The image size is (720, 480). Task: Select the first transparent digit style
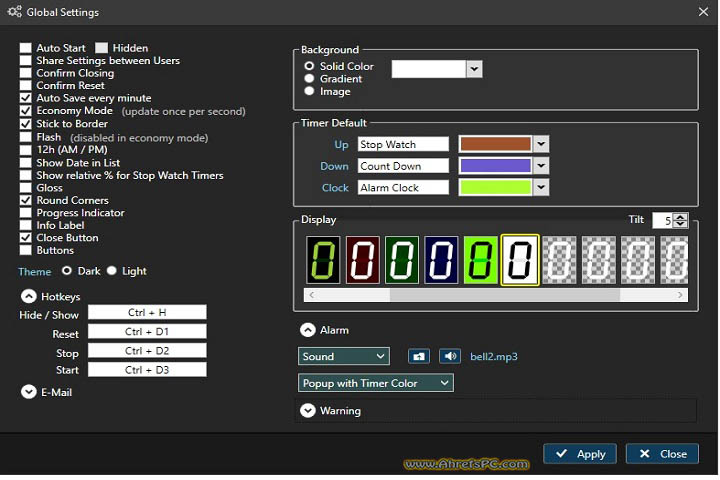(x=559, y=260)
